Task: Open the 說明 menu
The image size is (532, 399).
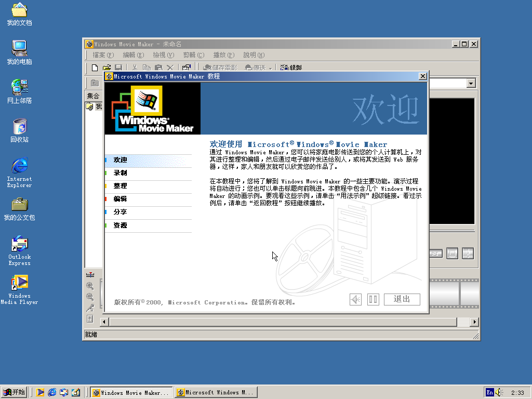Action: (254, 55)
